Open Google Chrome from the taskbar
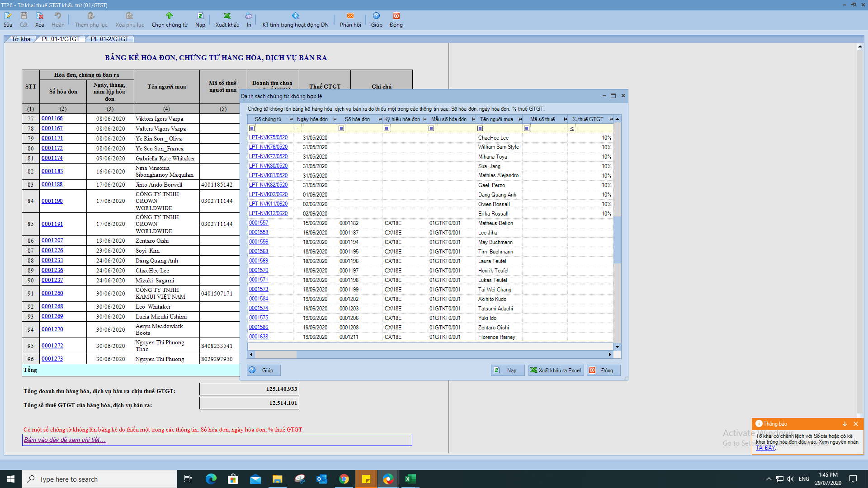Image resolution: width=868 pixels, height=488 pixels. tap(344, 479)
